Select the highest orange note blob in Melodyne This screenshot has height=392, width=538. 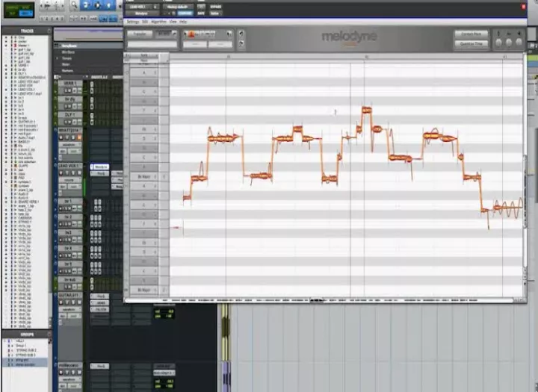click(x=366, y=110)
